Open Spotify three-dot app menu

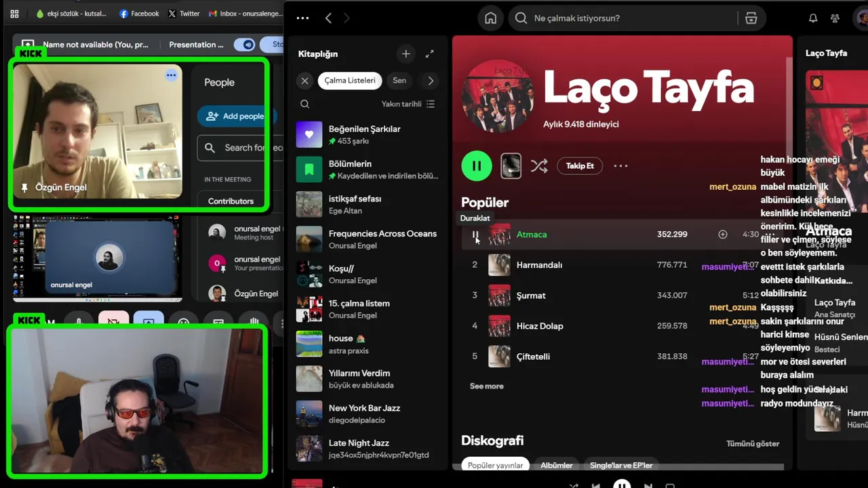[x=302, y=18]
